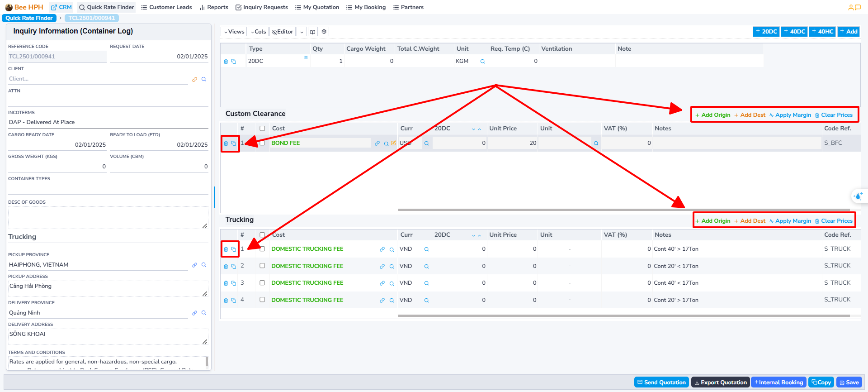Tick checkbox for trucking row 2
This screenshot has width=868, height=392.
click(262, 266)
